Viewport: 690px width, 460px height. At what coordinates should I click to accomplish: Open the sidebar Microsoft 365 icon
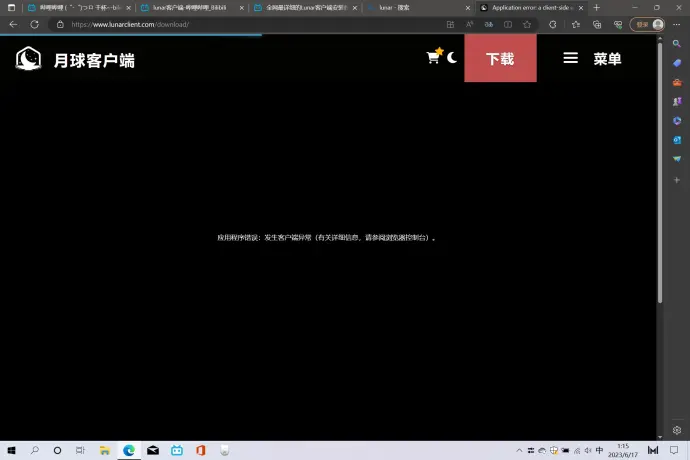[x=677, y=120]
